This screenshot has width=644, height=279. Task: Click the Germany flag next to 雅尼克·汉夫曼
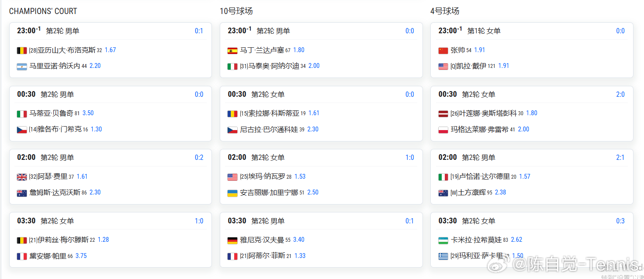click(232, 240)
